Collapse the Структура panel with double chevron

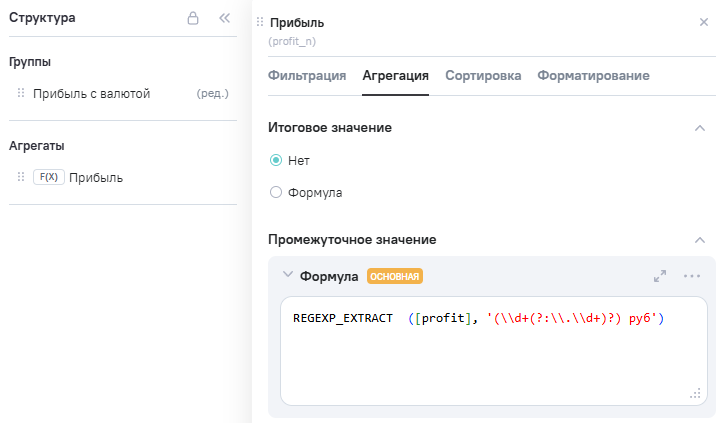224,18
